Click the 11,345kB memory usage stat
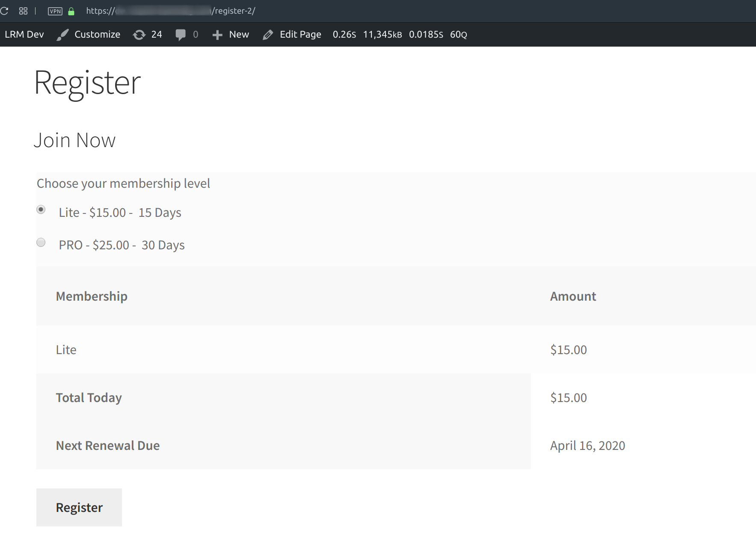This screenshot has height=541, width=756. point(382,34)
